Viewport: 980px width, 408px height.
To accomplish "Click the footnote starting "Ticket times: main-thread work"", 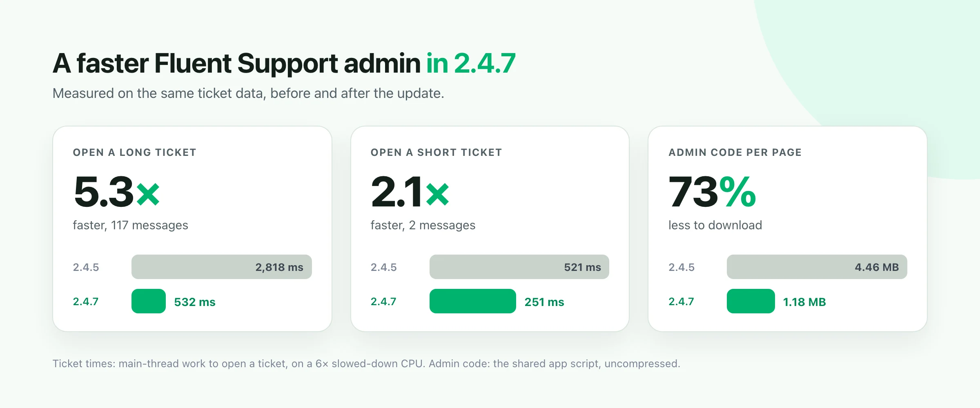I will click(366, 364).
